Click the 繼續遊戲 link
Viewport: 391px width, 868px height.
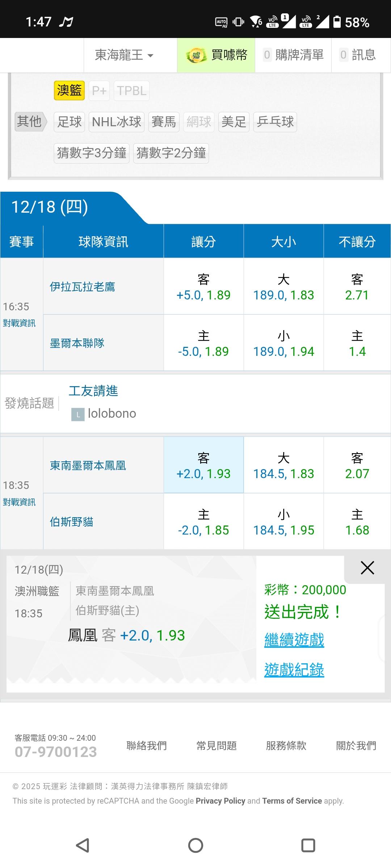[x=294, y=639]
